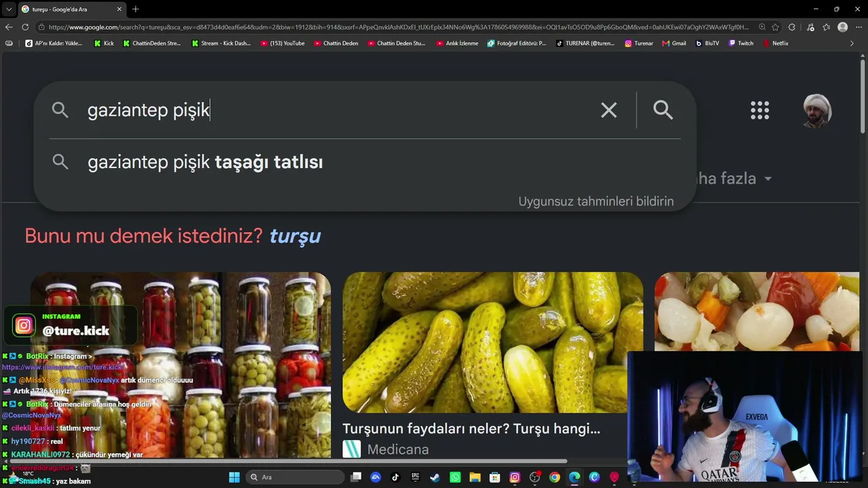The image size is (868, 488).
Task: Expand the 'Daha fazla' dropdown
Action: [734, 179]
